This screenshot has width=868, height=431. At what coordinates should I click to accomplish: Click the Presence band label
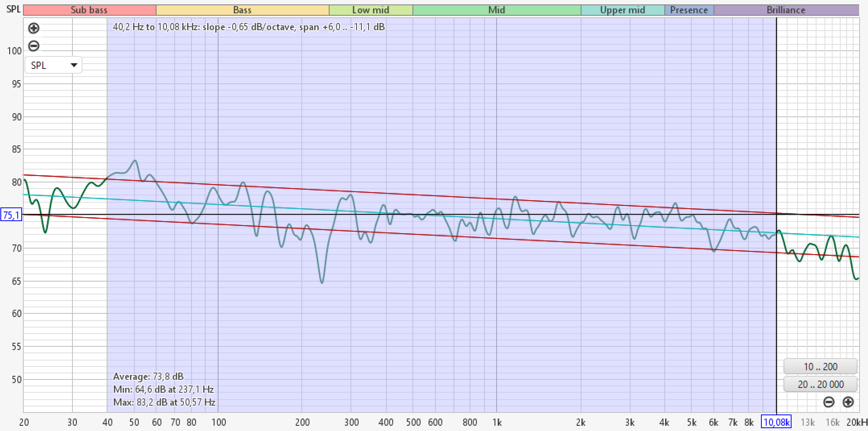pyautogui.click(x=689, y=10)
